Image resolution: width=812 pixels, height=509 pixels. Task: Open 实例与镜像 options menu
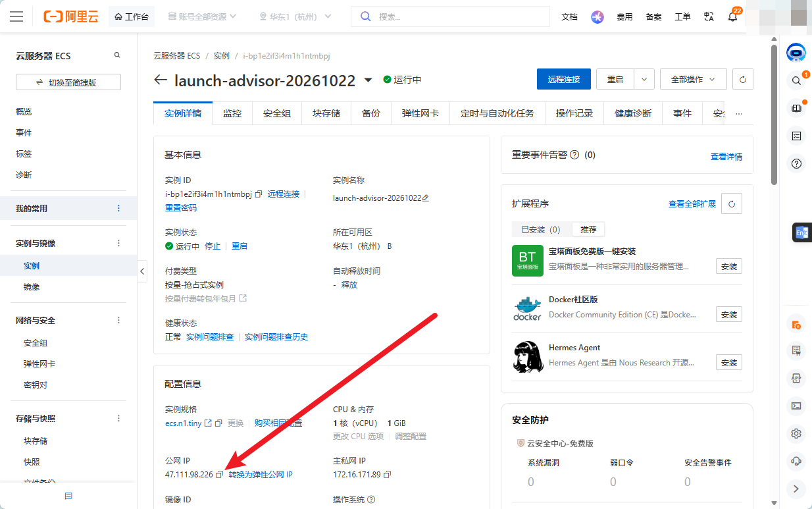(119, 243)
